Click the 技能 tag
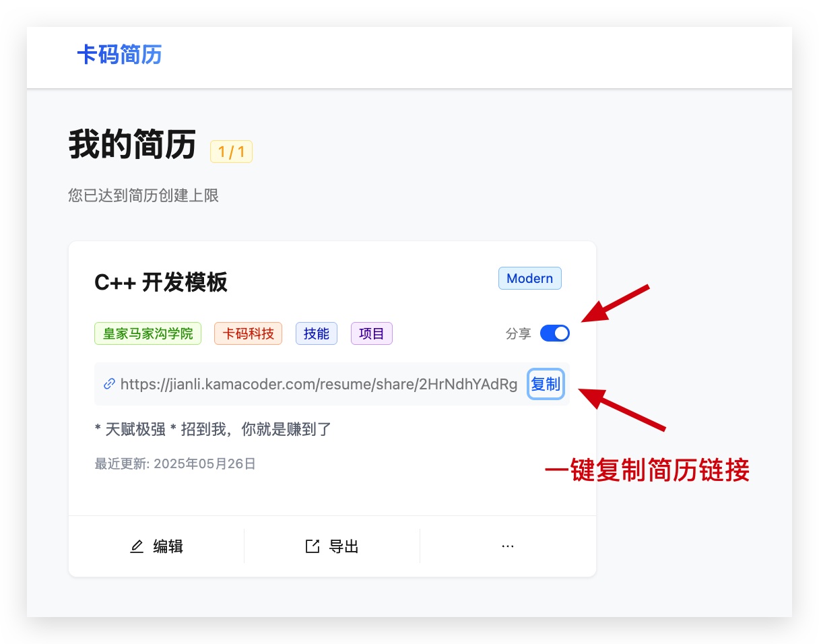819x644 pixels. 316,333
